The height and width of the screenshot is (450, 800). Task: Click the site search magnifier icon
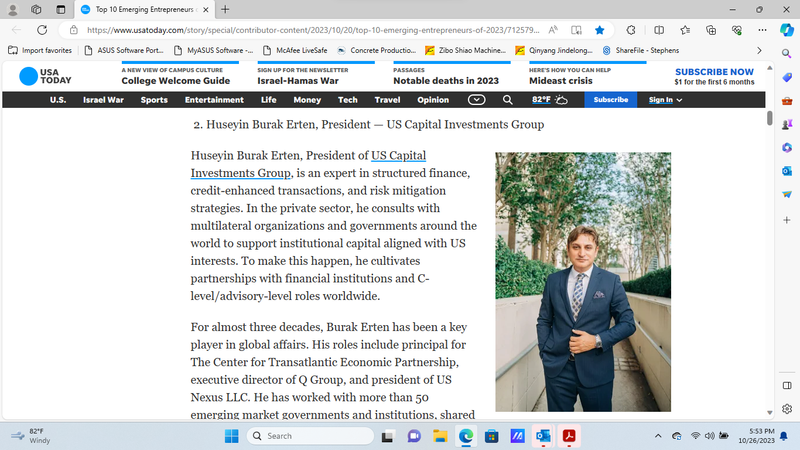pyautogui.click(x=508, y=100)
